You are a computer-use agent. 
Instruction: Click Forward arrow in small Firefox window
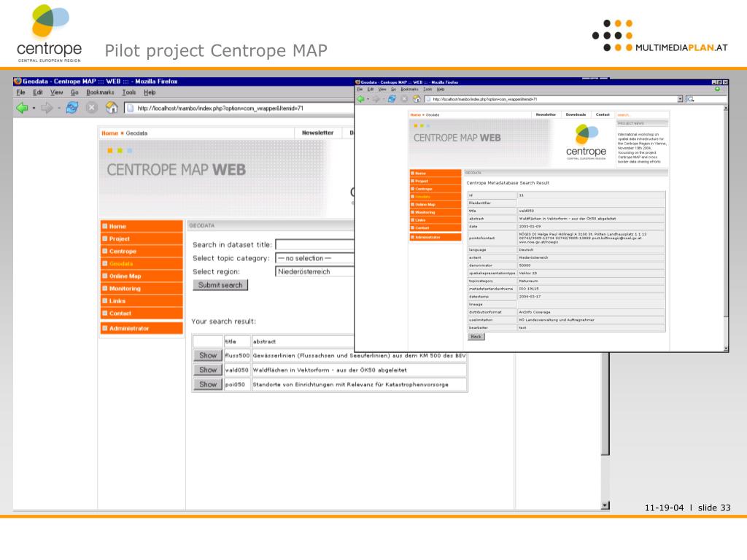click(x=376, y=98)
